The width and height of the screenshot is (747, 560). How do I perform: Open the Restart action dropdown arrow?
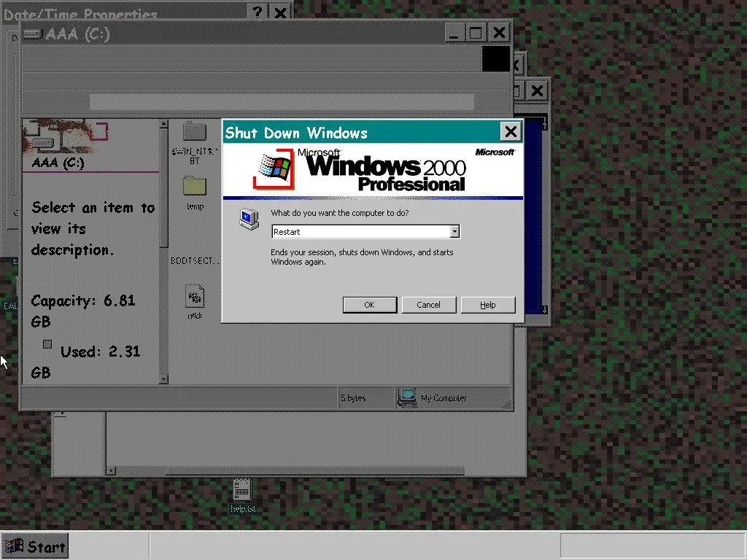pos(455,231)
